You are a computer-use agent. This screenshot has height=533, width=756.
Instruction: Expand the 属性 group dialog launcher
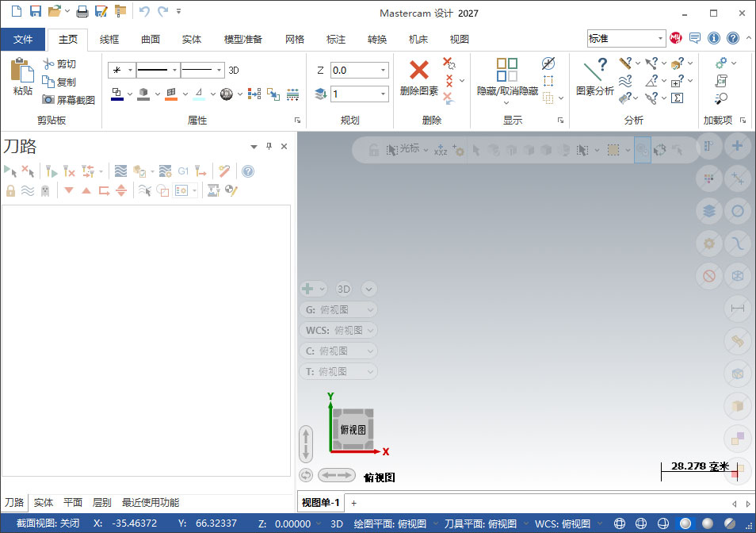(297, 120)
